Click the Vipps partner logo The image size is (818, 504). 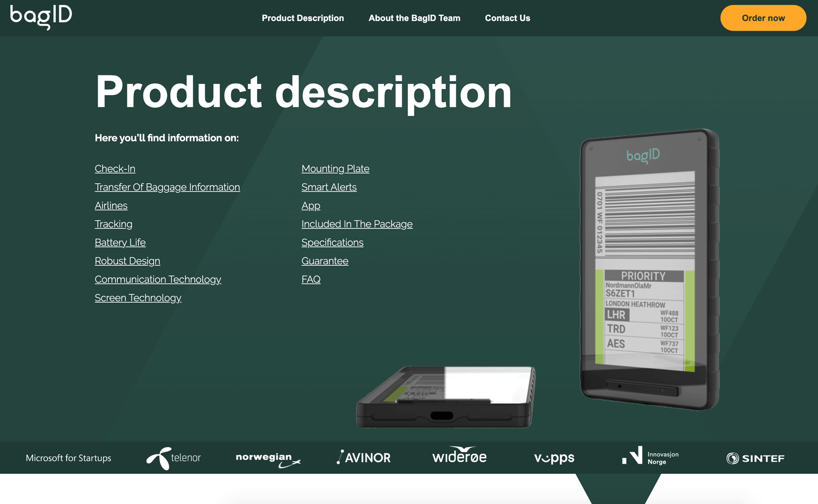554,458
